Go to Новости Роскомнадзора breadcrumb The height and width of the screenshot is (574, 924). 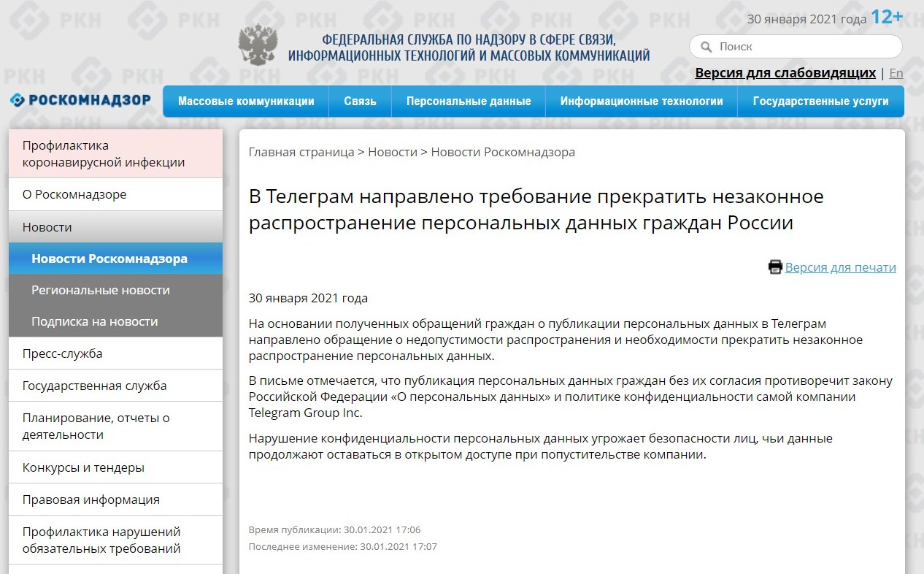pyautogui.click(x=503, y=152)
